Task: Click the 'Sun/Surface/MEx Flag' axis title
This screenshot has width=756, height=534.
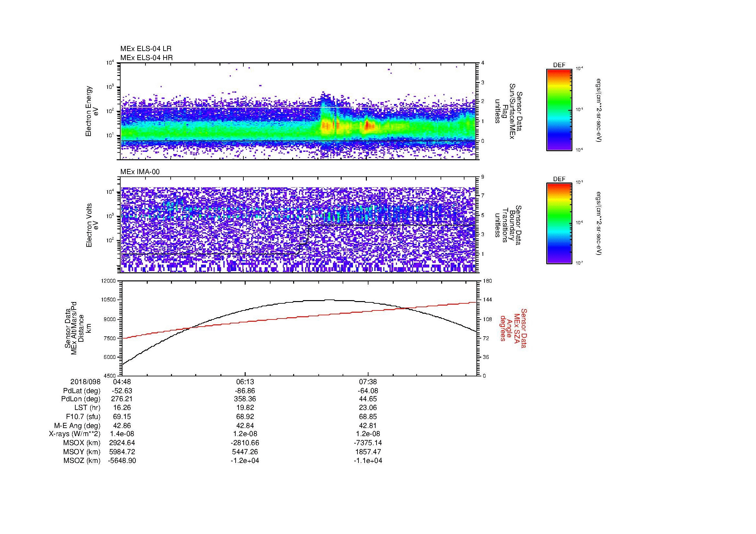Action: (509, 111)
